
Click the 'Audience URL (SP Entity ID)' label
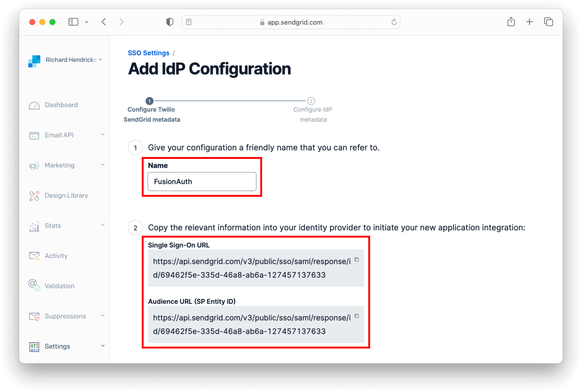pos(192,301)
